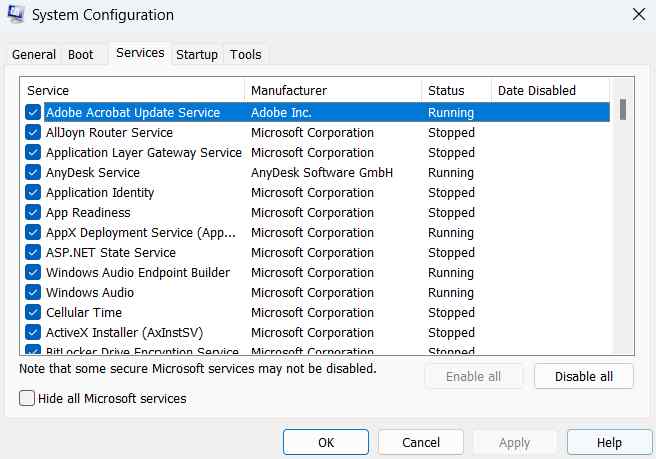
Task: Toggle Cellular Time checkbox
Action: [33, 312]
